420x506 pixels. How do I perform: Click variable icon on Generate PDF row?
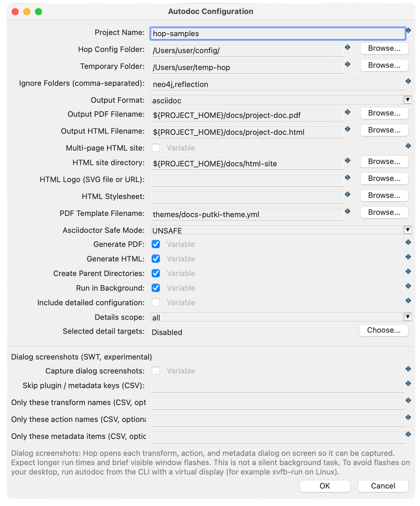click(x=408, y=242)
